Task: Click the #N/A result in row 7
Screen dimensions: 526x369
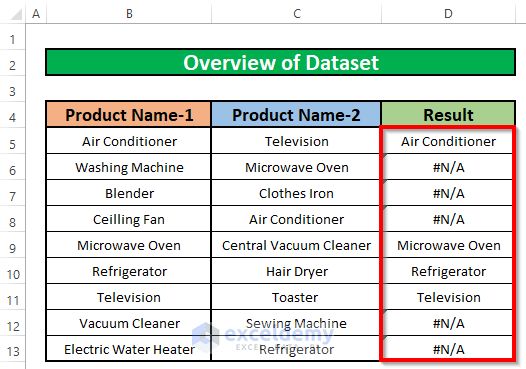Action: tap(448, 193)
